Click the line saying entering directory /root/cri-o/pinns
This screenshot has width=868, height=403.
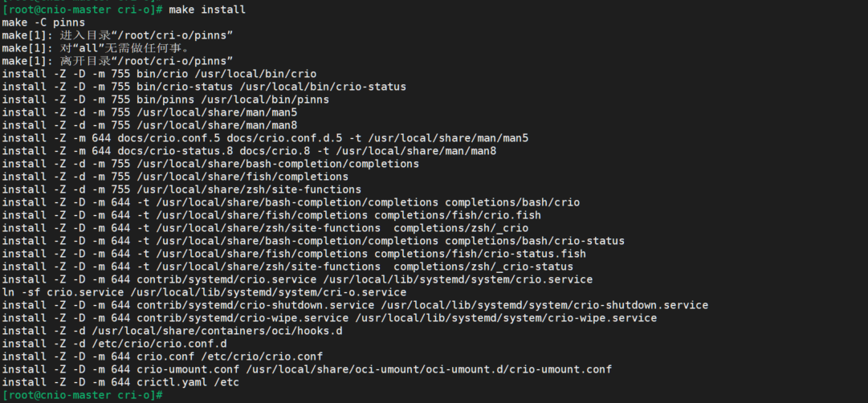[x=117, y=35]
